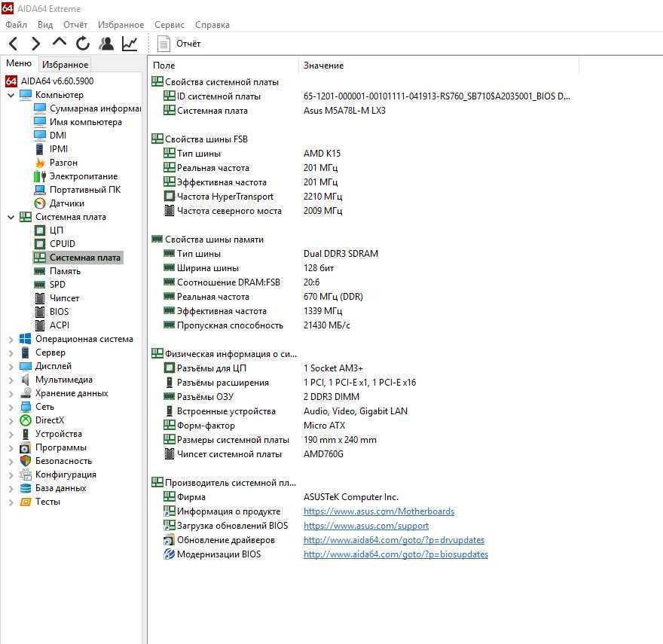663x644 pixels.
Task: Select the Электропитание battery icon item
Action: coord(40,176)
